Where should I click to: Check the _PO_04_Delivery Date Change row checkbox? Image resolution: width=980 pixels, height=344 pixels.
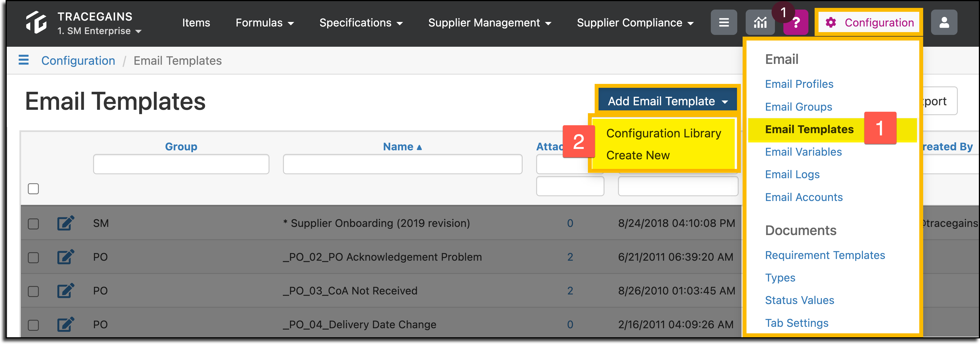33,325
